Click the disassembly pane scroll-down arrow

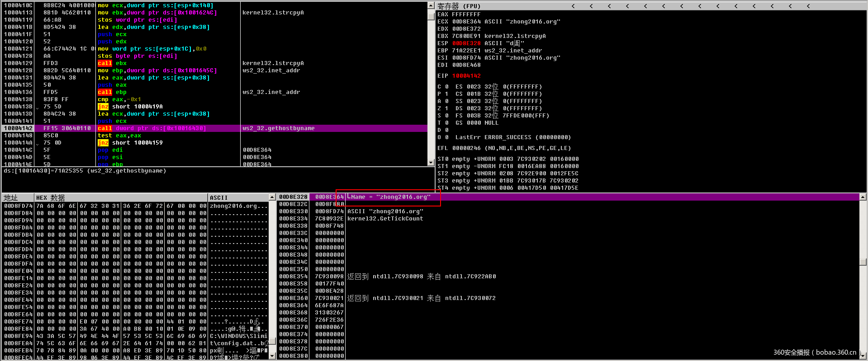click(431, 163)
